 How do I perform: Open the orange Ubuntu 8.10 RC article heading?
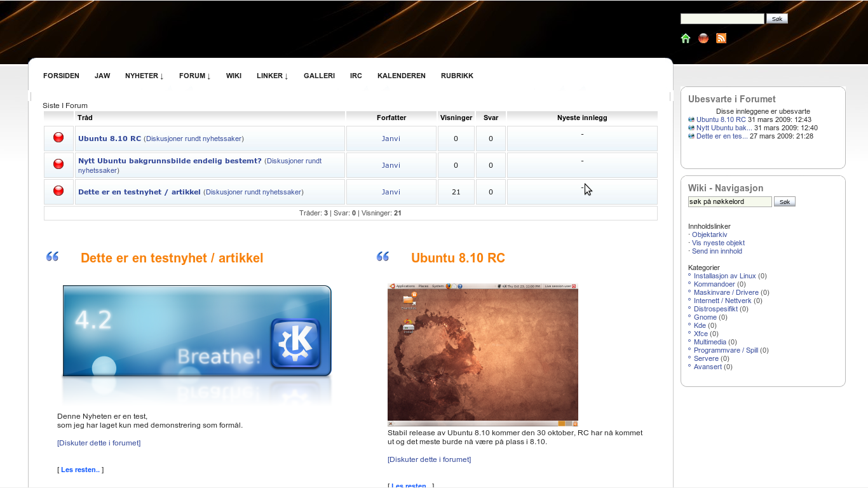pyautogui.click(x=458, y=258)
